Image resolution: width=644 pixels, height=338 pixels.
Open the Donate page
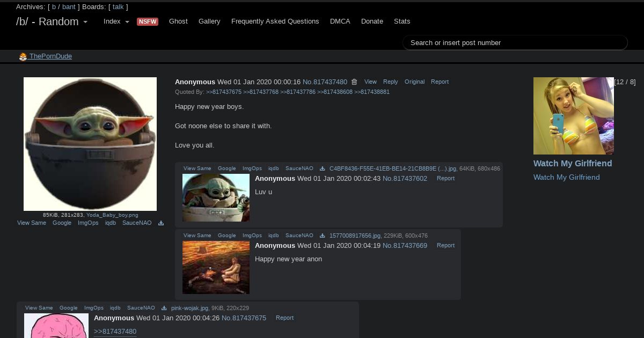pos(372,21)
